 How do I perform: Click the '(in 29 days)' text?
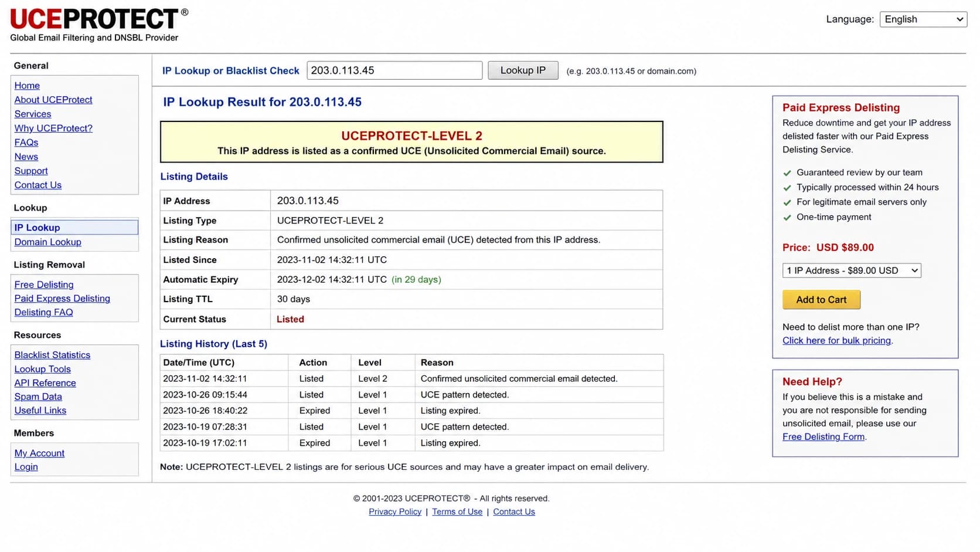coord(416,280)
